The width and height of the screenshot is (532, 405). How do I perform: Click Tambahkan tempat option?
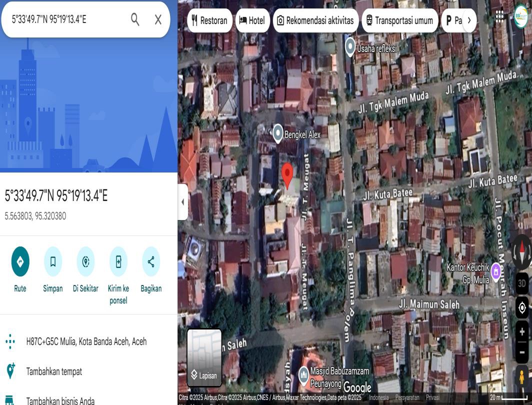54,371
